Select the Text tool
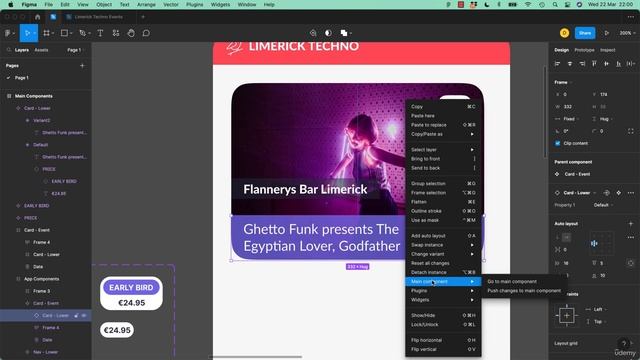 100,33
